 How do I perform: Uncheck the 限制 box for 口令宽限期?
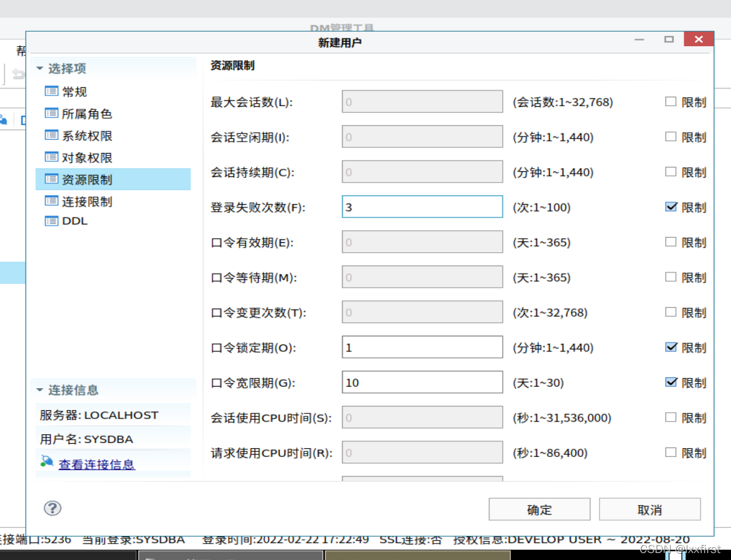(672, 382)
